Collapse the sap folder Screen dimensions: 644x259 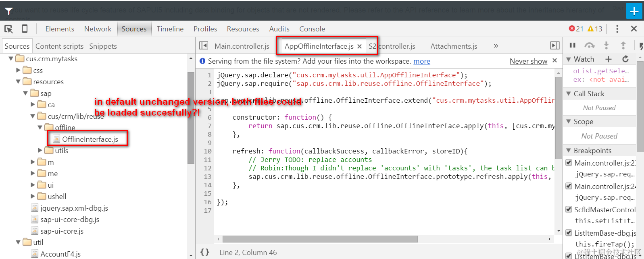pos(25,93)
